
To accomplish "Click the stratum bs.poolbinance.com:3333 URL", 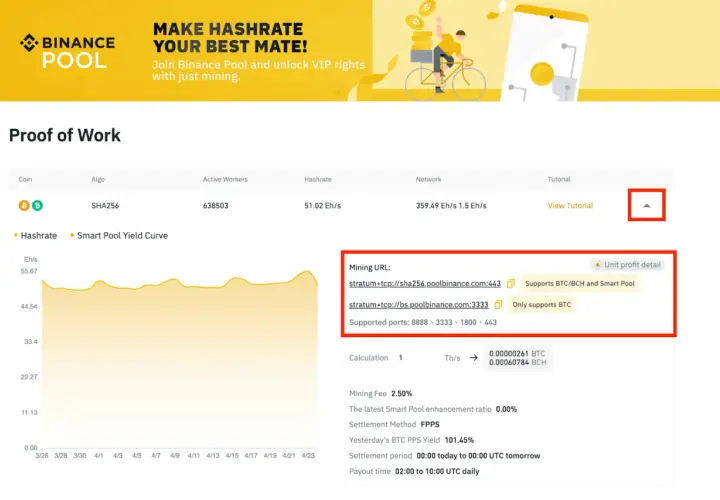I will (418, 304).
